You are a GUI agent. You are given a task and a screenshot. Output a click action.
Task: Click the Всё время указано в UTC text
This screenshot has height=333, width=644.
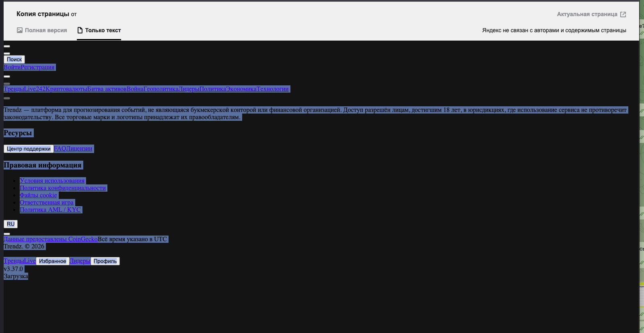132,239
